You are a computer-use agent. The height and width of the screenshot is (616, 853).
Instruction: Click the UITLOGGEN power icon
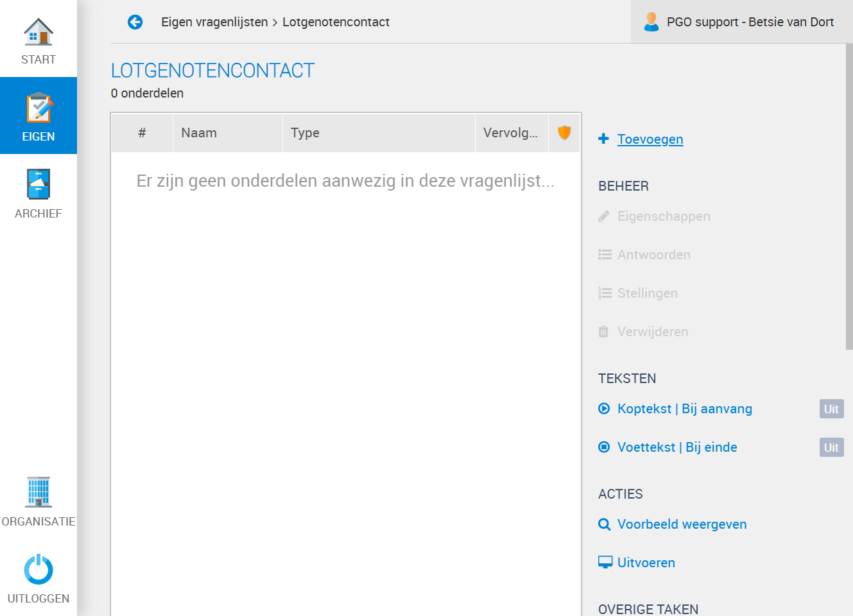click(39, 569)
